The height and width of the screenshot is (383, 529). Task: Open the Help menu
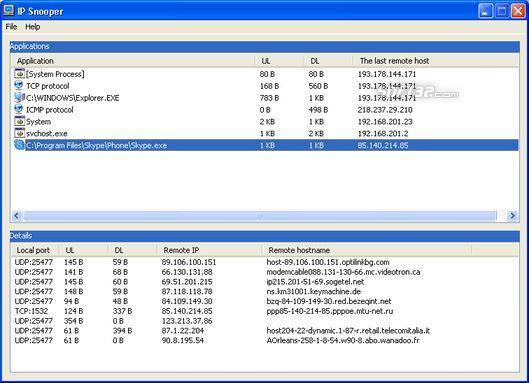pos(33,27)
